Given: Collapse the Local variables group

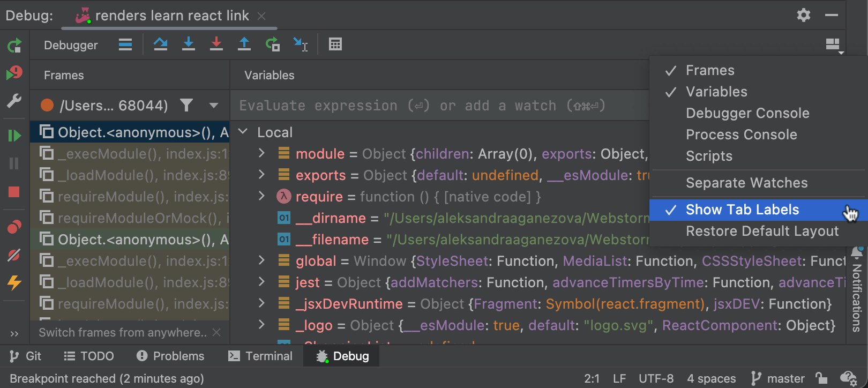Looking at the screenshot, I should coord(243,132).
